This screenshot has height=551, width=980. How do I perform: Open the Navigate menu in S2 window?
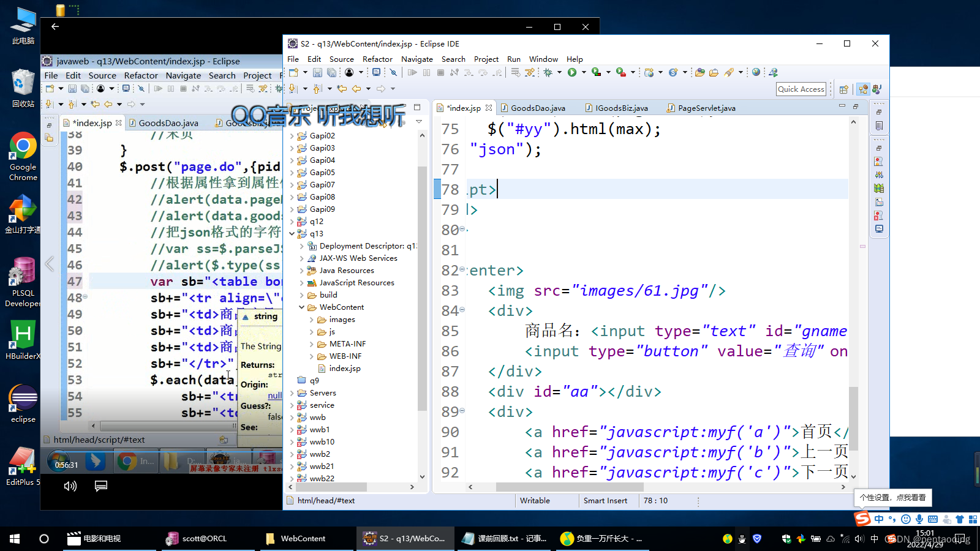pos(417,59)
